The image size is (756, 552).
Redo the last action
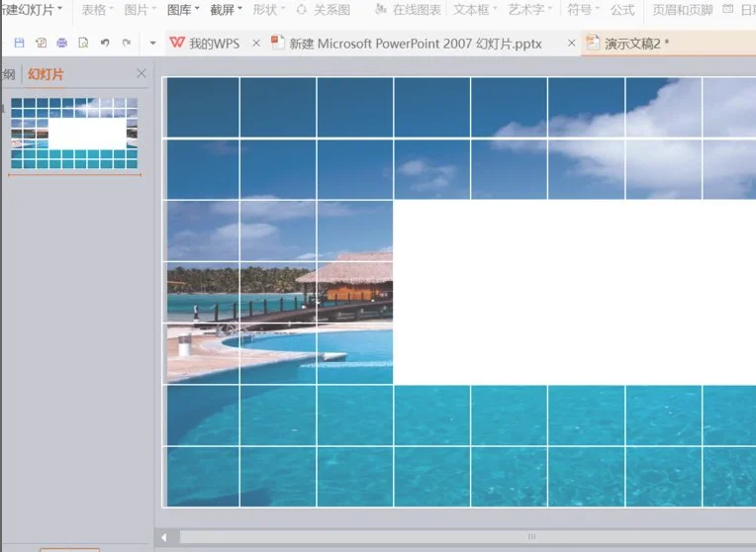coord(127,43)
